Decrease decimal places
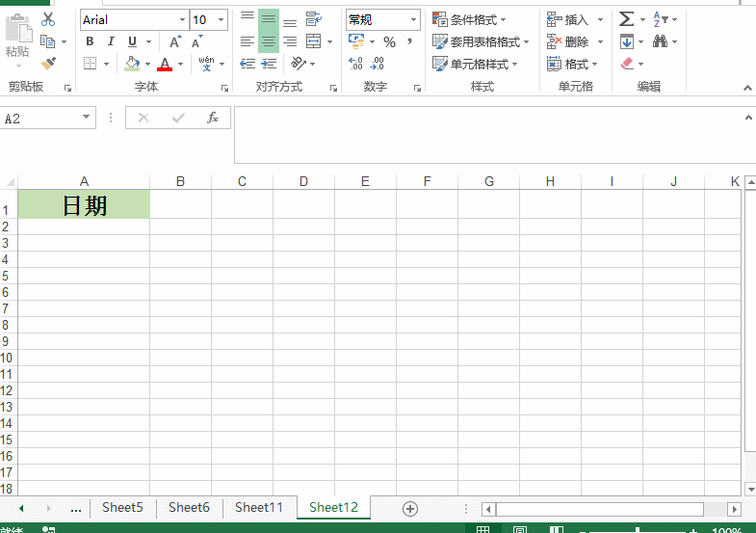This screenshot has width=756, height=533. [377, 64]
